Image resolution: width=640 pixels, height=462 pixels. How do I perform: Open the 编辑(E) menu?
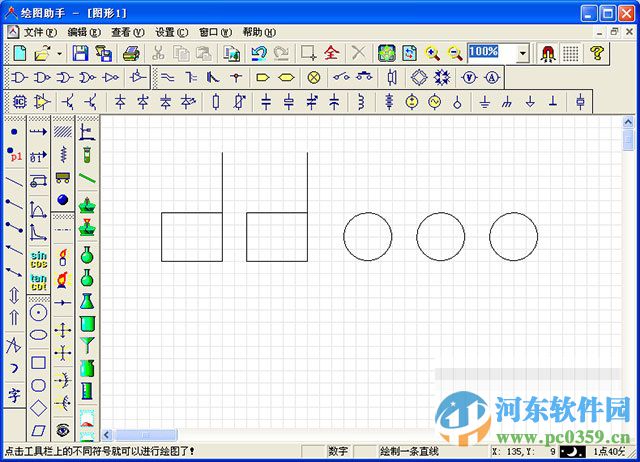(x=84, y=32)
